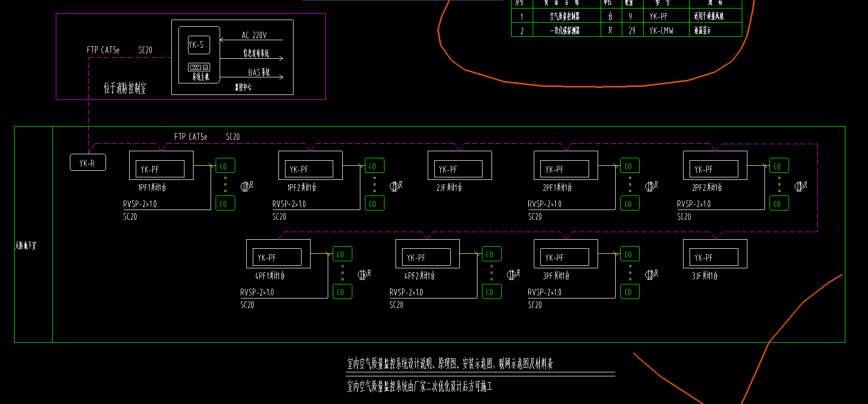
Task: Select the YK-PF controller above 1PF2共计1台
Action: (309, 169)
